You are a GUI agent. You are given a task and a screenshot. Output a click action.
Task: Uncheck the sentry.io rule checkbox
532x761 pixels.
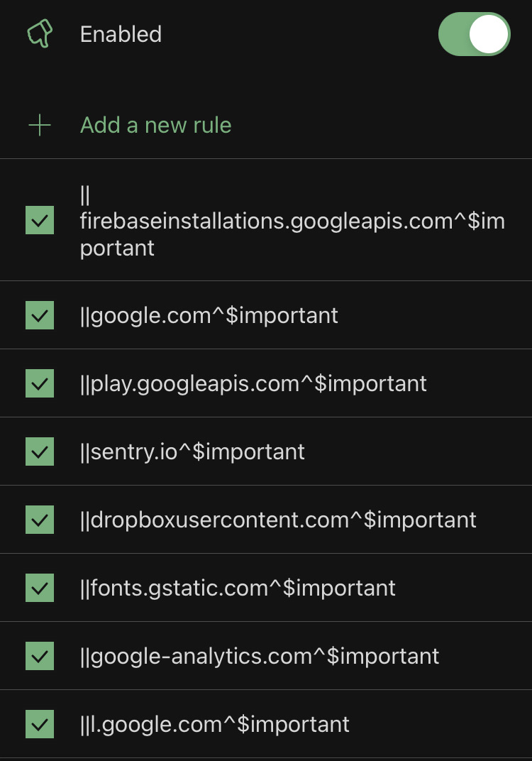[40, 451]
